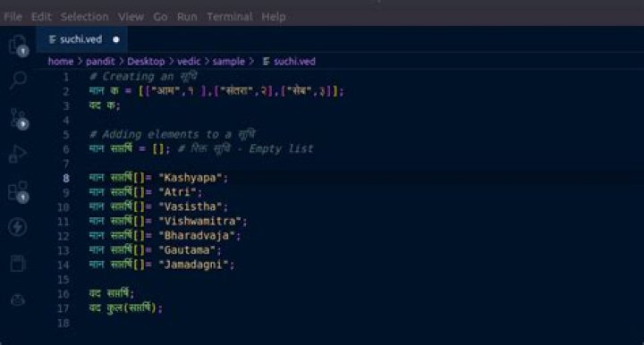Open the Run and Debug view icon
This screenshot has width=644, height=345.
tap(18, 154)
